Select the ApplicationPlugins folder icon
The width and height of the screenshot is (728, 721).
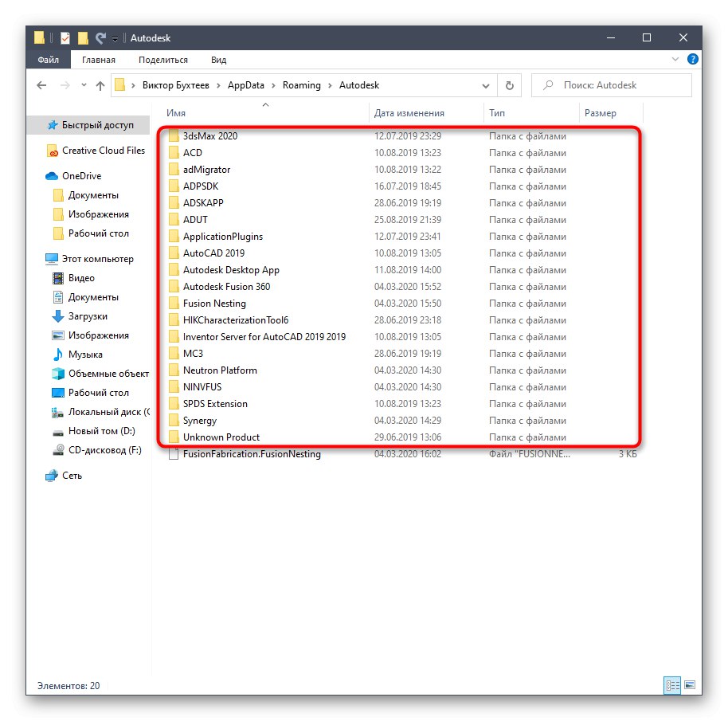174,237
